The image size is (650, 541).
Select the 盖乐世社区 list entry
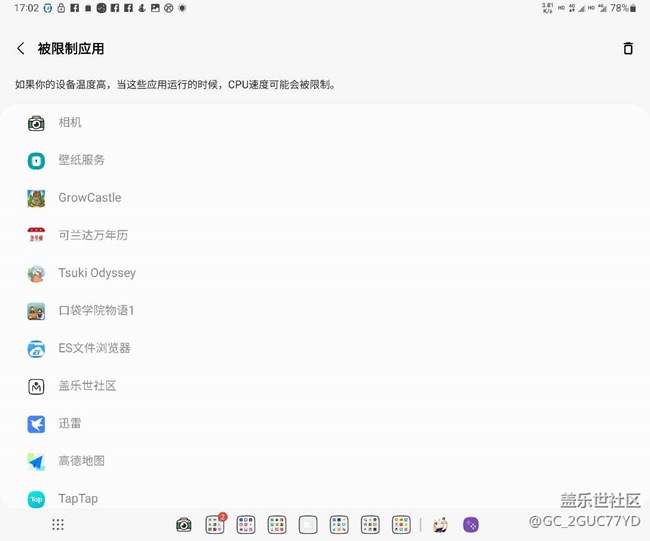point(87,386)
